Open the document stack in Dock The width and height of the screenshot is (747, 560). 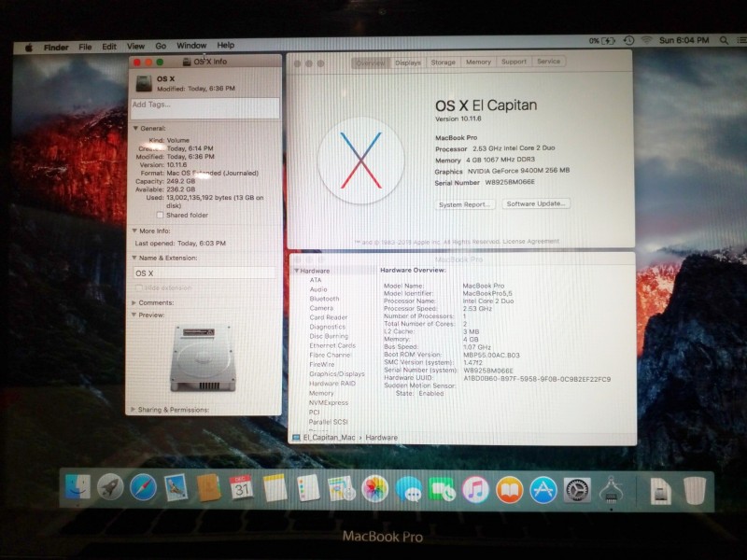click(x=661, y=491)
